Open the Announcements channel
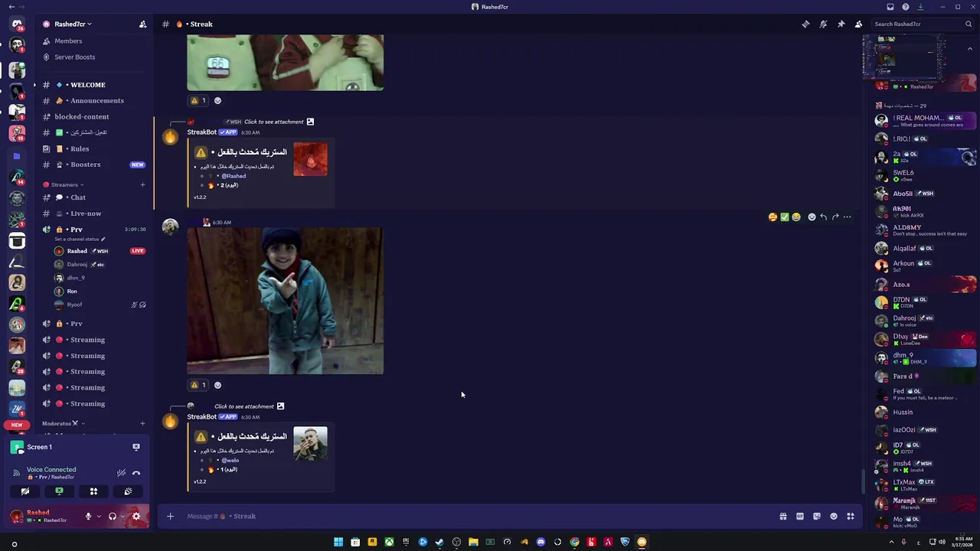 click(96, 100)
